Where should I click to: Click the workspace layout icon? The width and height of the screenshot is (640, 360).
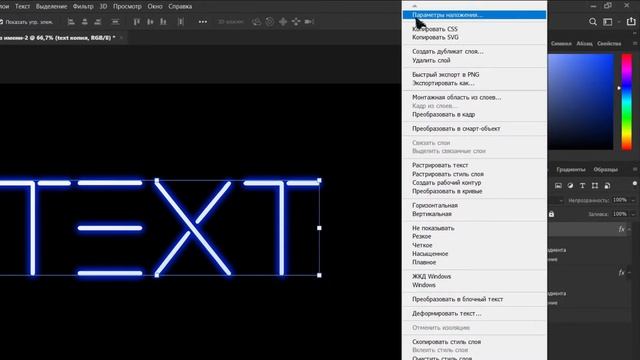608,22
